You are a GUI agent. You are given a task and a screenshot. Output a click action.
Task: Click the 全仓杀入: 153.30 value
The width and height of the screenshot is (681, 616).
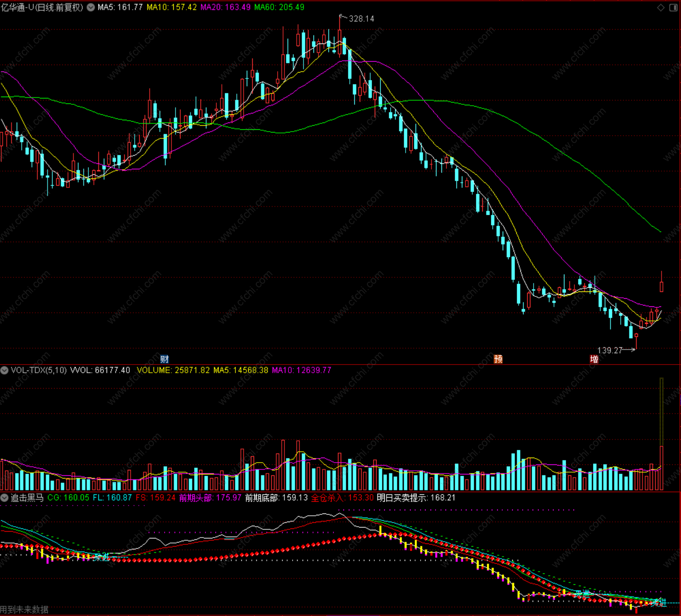pyautogui.click(x=343, y=498)
